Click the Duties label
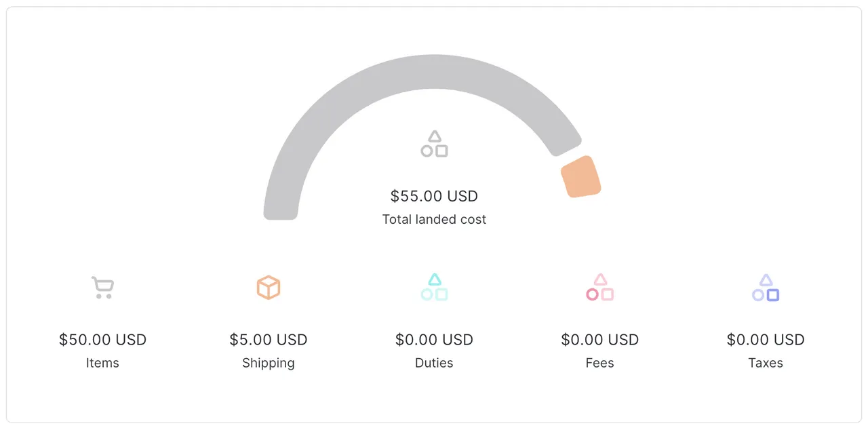This screenshot has width=868, height=430. coord(434,363)
